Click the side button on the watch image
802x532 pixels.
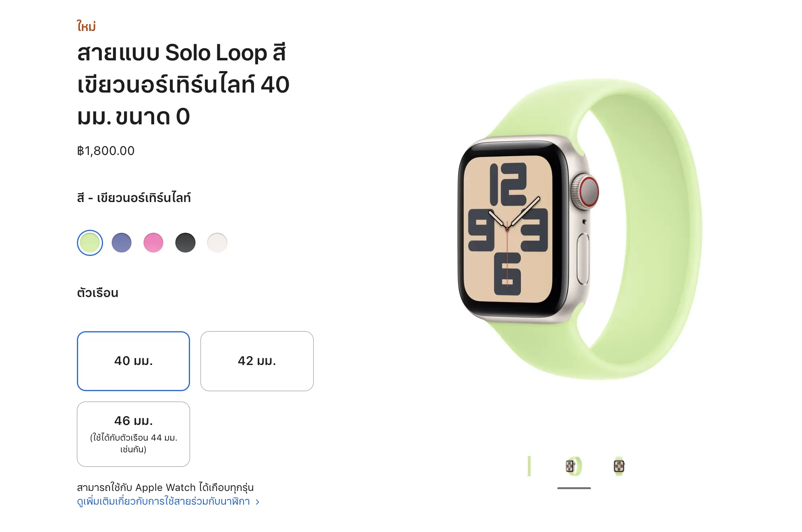pos(583,258)
